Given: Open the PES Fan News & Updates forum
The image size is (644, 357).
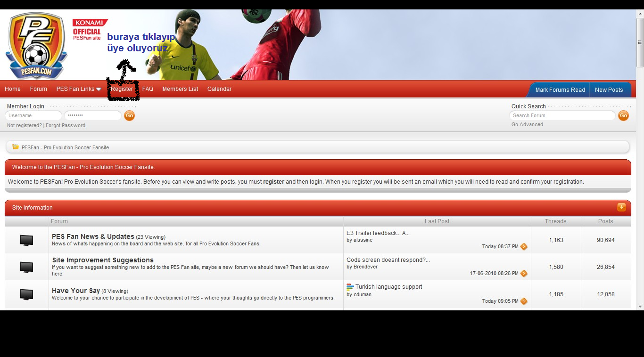Looking at the screenshot, I should pos(93,236).
